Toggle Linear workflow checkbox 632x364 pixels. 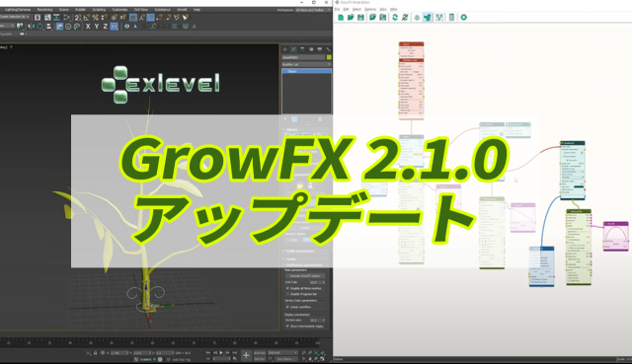(287, 307)
